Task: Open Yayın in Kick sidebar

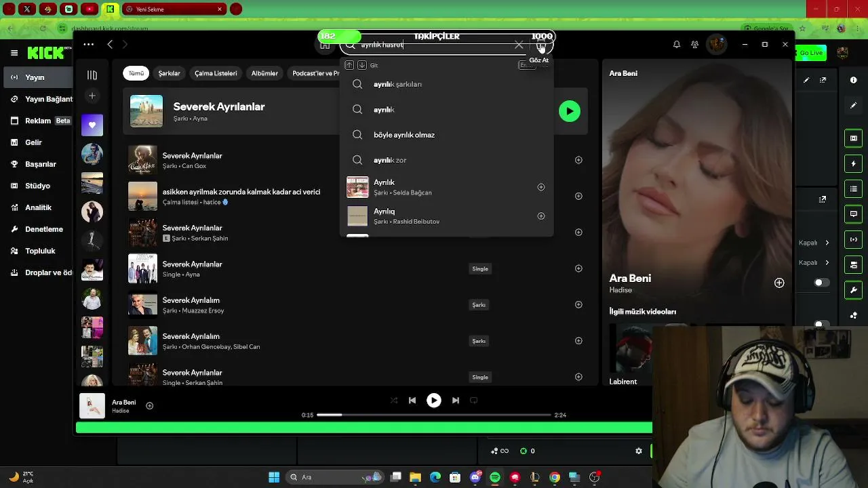Action: point(37,77)
